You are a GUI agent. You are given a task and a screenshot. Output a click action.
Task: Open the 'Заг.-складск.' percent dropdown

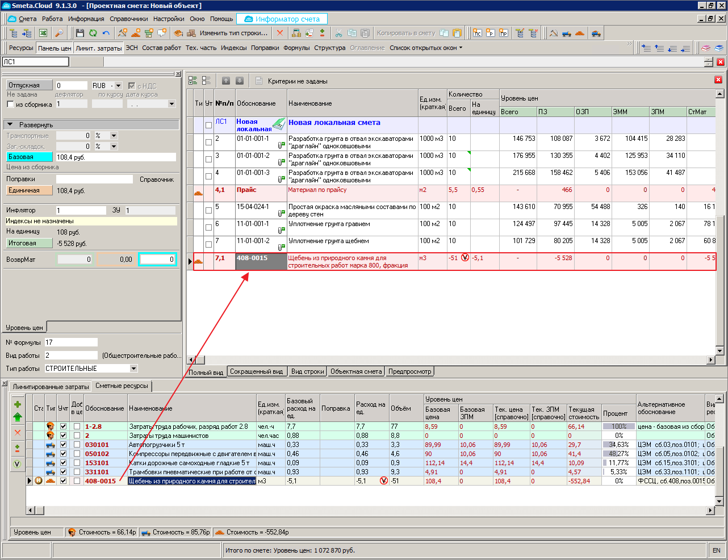pos(114,146)
